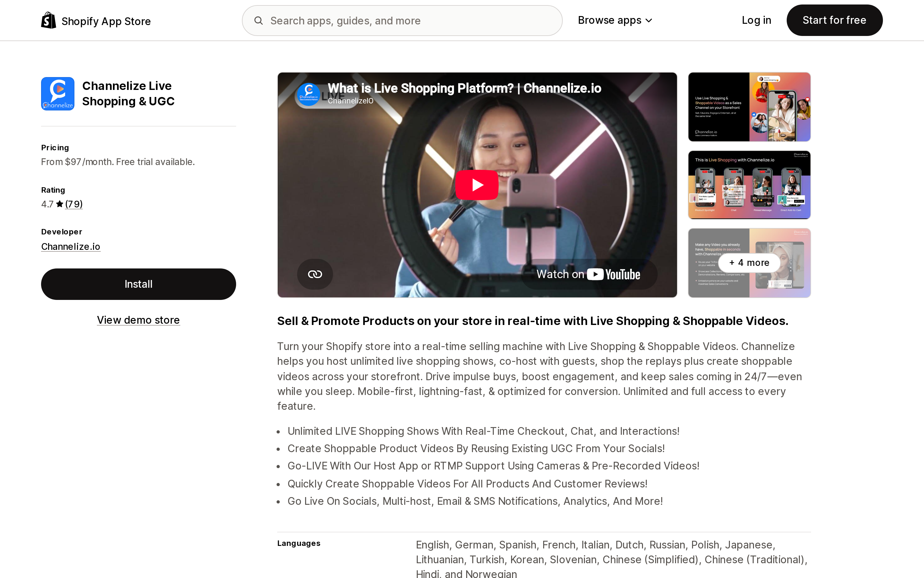Viewport: 924px width, 578px height.
Task: Click the 'Quickly Create Shoppable Videos' bullet text
Action: [x=467, y=484]
